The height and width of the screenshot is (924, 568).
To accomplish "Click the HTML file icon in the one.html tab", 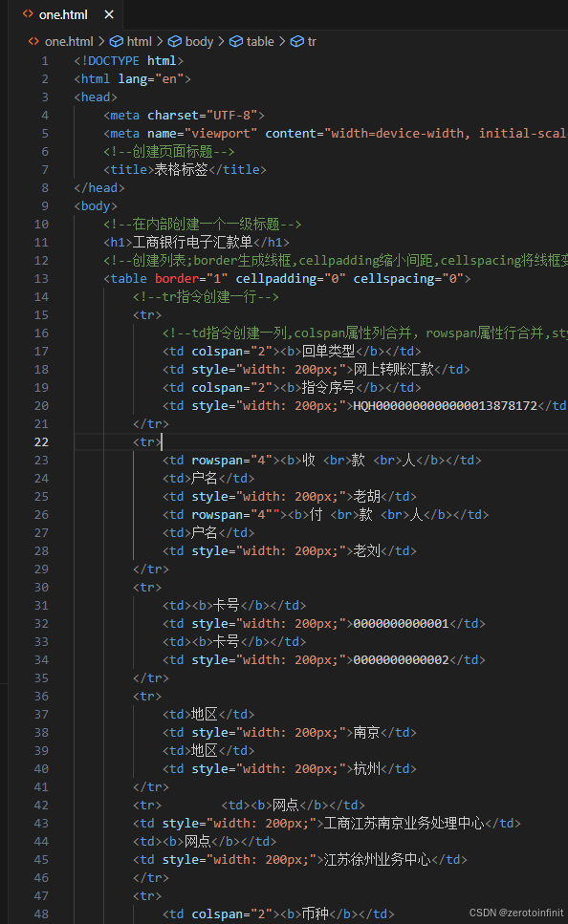I will [x=28, y=14].
